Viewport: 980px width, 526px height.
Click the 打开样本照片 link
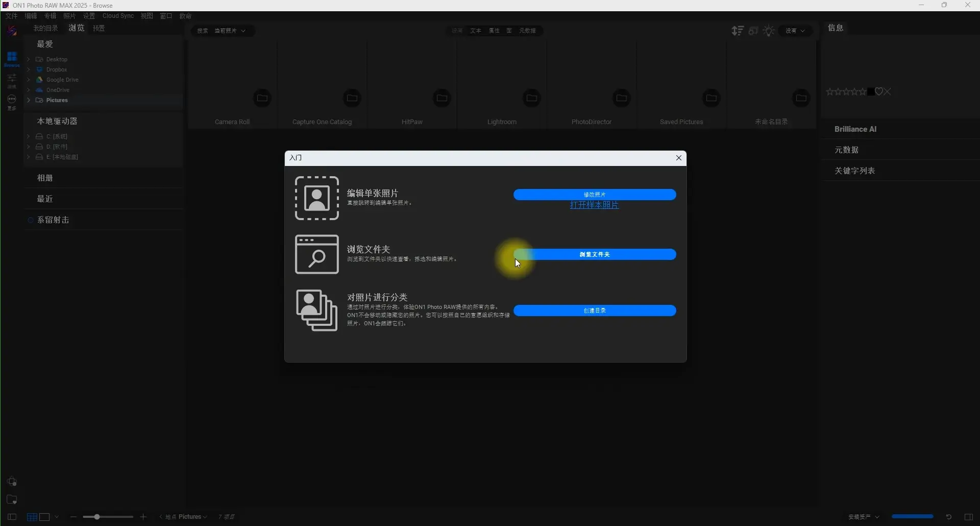pyautogui.click(x=594, y=205)
